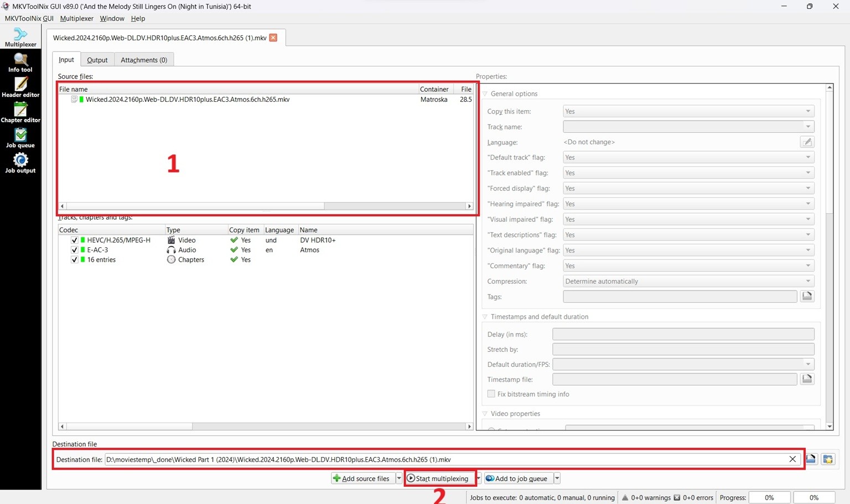Click the language edit pencil icon
850x504 pixels.
click(x=807, y=142)
